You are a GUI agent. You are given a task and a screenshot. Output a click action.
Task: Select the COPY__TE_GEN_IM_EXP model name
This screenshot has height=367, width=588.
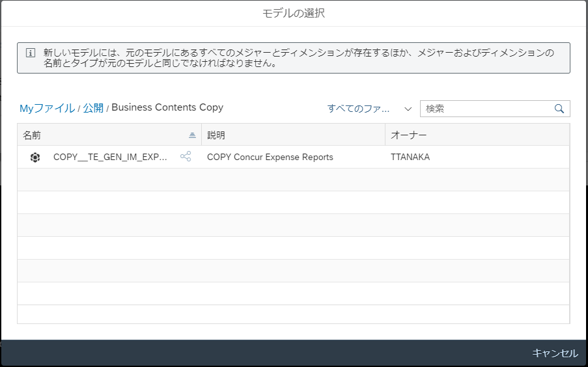(110, 157)
